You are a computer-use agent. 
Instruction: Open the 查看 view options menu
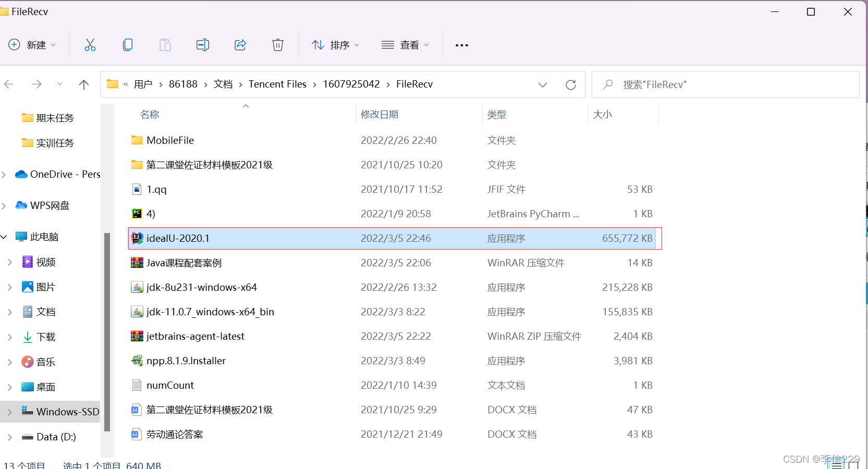(x=405, y=45)
